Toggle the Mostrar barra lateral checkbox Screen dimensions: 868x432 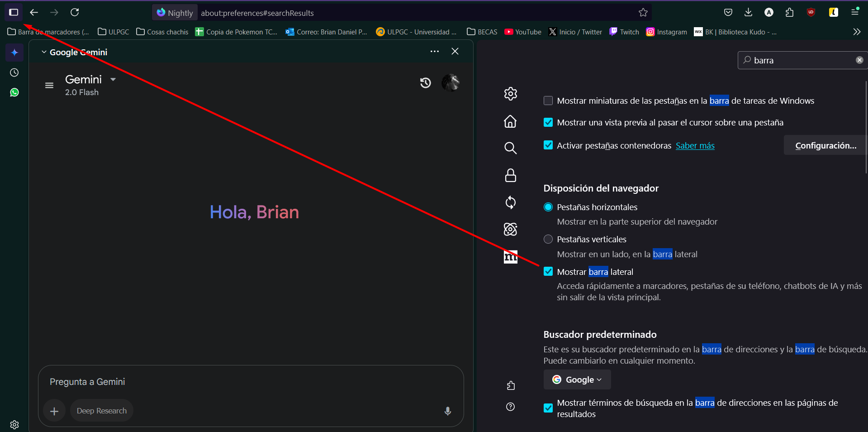548,271
